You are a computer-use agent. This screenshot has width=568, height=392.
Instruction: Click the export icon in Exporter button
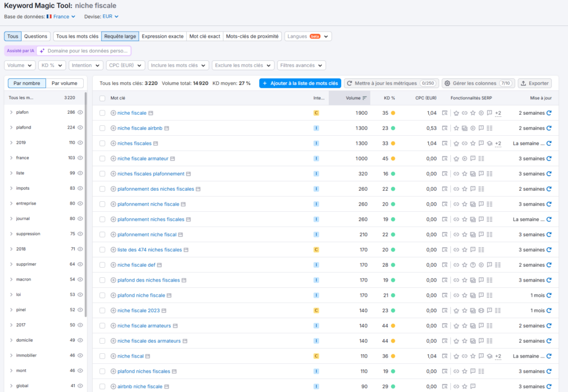[x=523, y=83]
